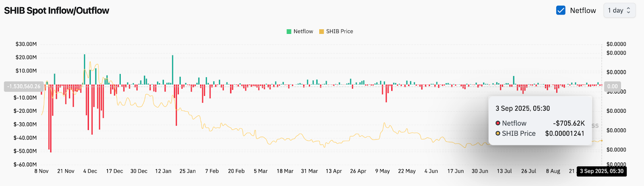
Task: Click the $-30.00M axis label
Action: 25,124
